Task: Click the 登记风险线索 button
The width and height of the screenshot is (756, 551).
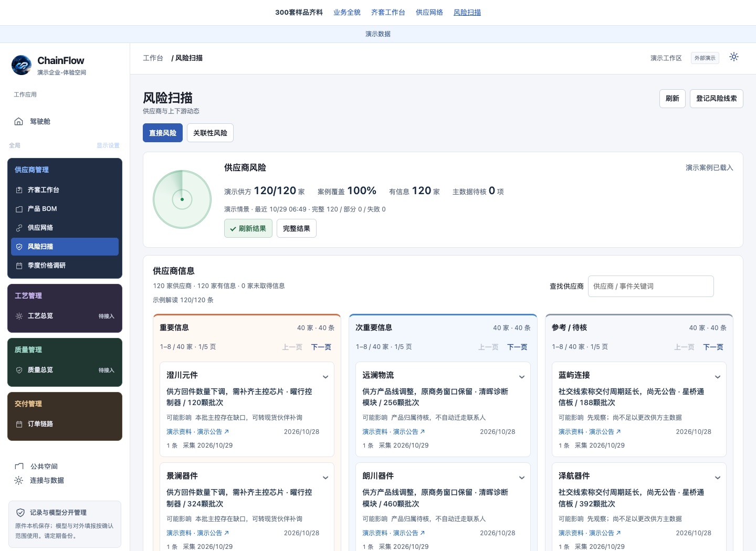Action: [x=717, y=99]
